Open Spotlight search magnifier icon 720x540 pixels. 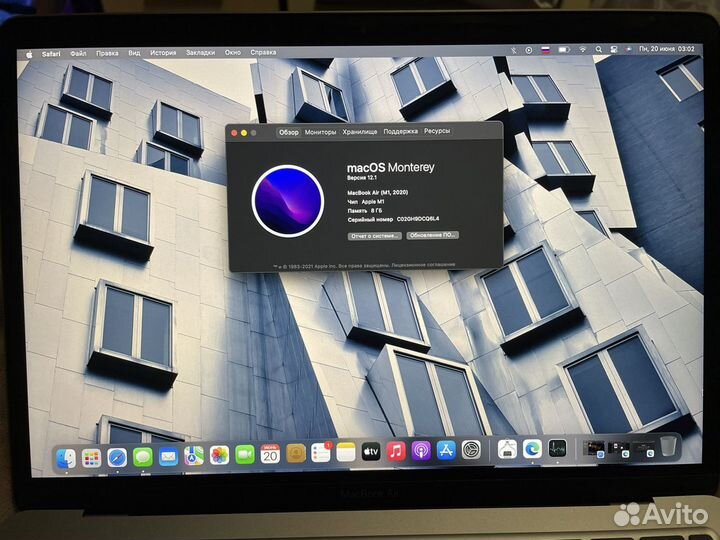(x=599, y=49)
